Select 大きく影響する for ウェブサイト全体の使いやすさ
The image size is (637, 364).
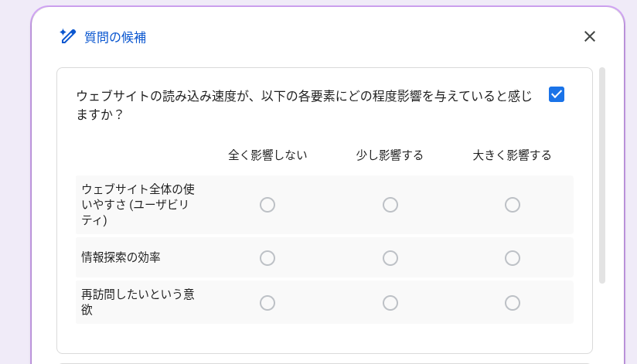(513, 205)
